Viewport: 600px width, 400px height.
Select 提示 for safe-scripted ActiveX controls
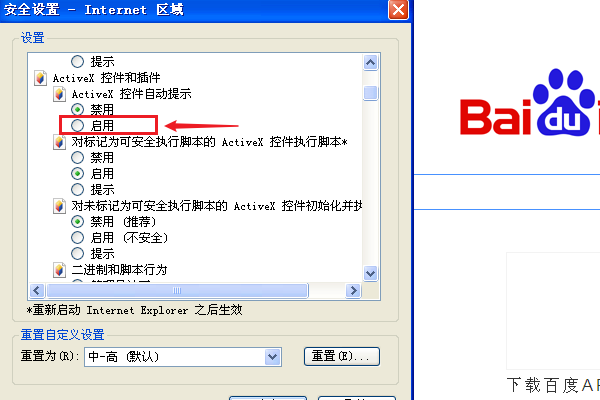77,189
